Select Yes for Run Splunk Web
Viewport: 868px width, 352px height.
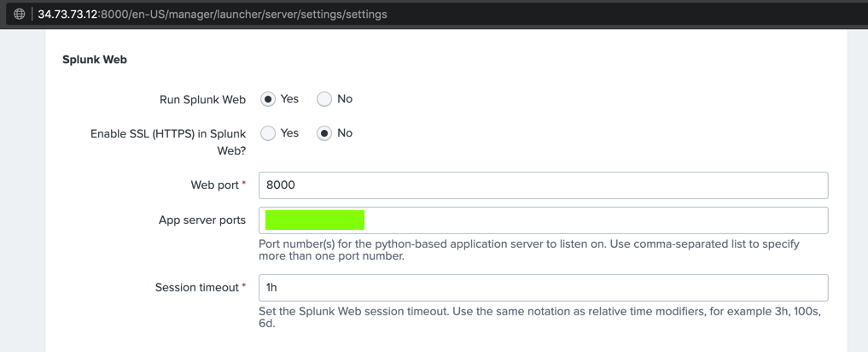(268, 99)
